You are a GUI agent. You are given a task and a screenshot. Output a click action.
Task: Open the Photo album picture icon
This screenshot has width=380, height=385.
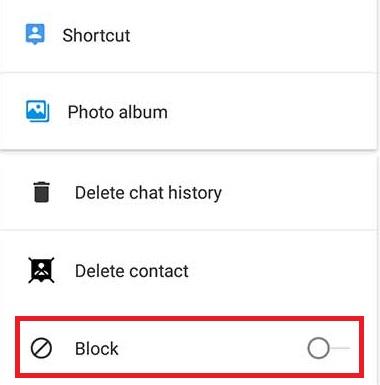tap(38, 111)
